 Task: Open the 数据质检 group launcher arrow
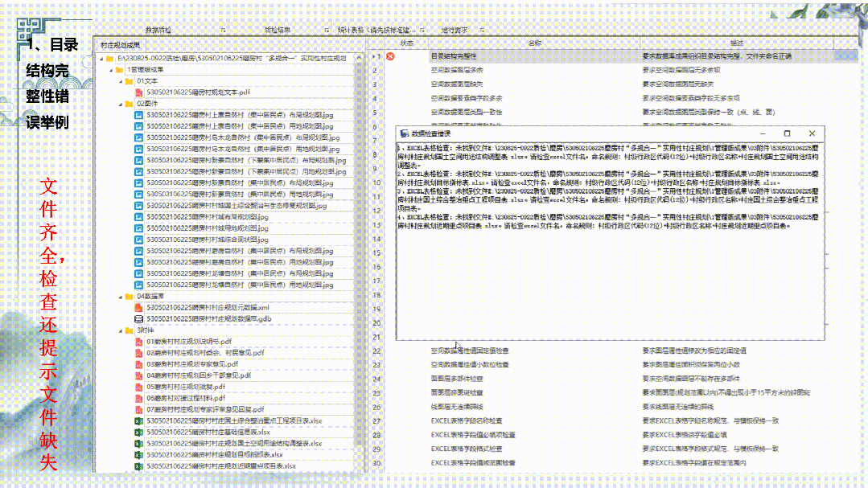coord(223,30)
